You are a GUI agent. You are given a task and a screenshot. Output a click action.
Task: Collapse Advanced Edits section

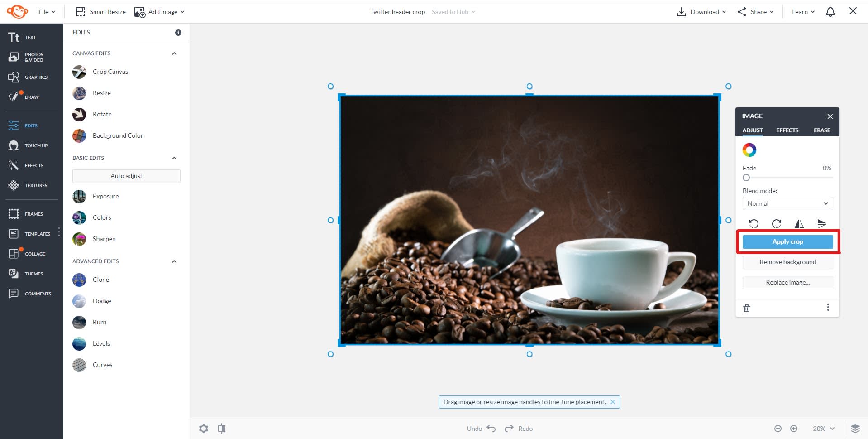(174, 261)
